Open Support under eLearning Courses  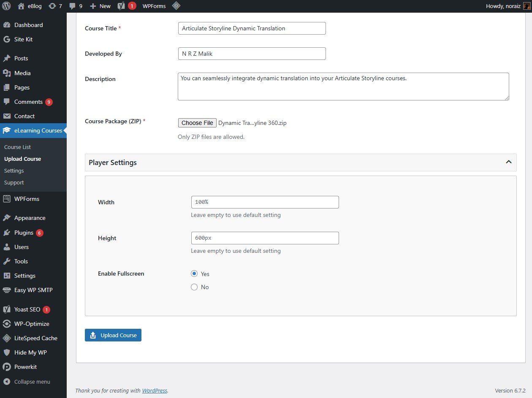14,182
